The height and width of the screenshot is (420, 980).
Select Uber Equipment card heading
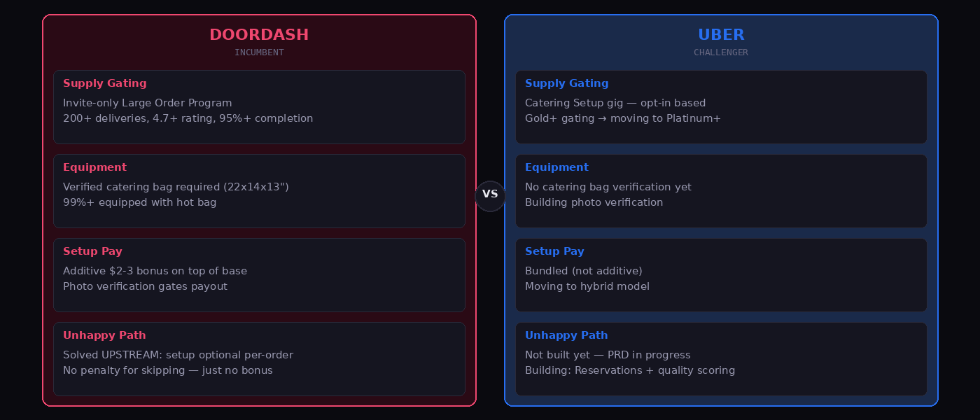click(x=556, y=167)
